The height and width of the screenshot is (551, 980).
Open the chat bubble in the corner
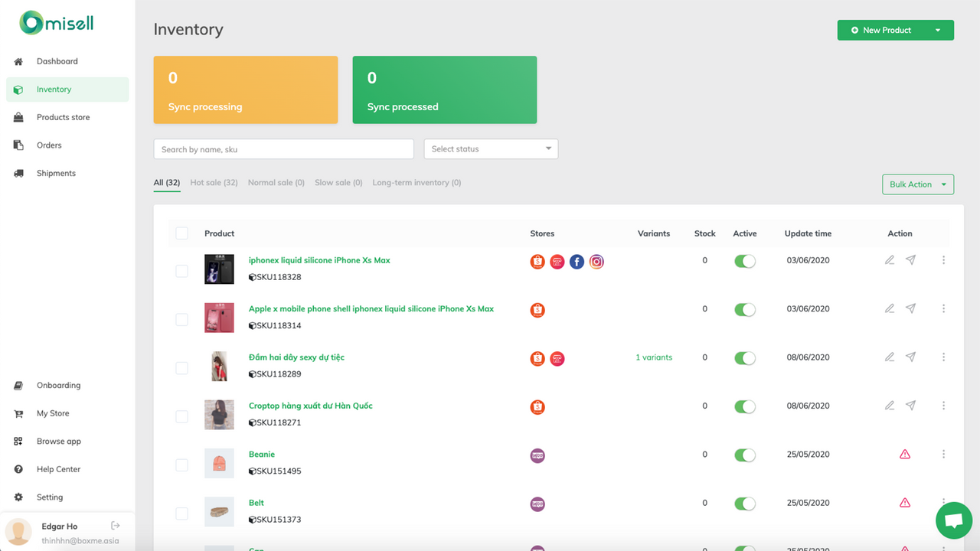[x=953, y=520]
